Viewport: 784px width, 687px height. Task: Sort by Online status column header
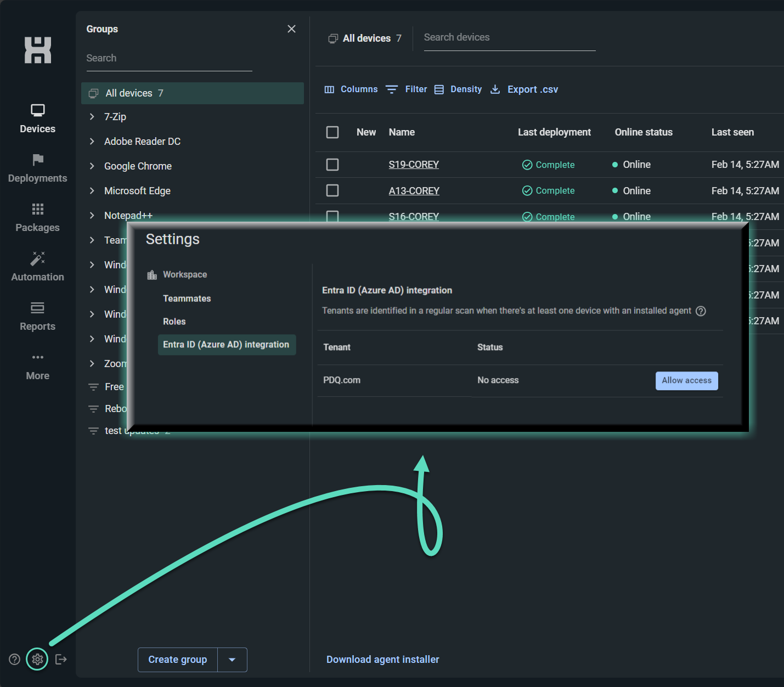coord(644,132)
